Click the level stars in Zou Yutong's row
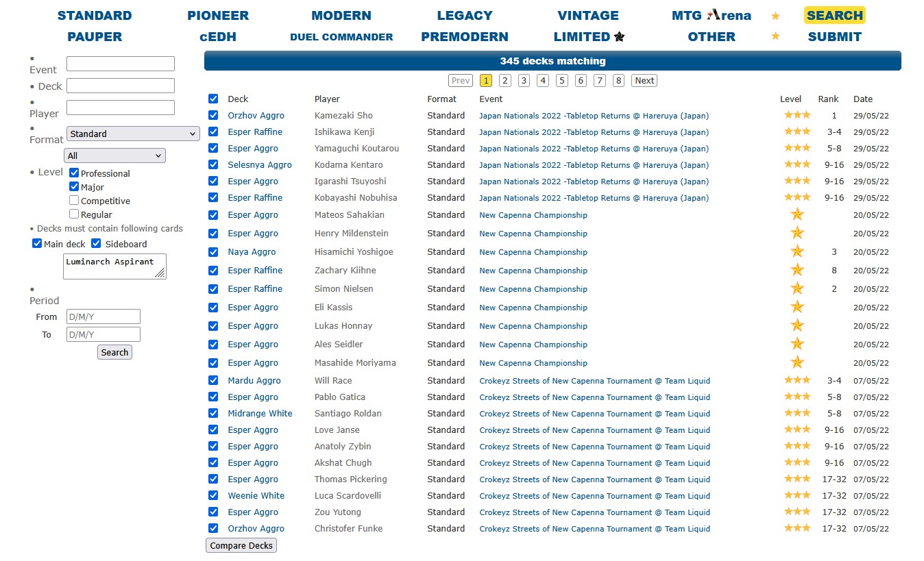The width and height of the screenshot is (924, 561). (797, 512)
